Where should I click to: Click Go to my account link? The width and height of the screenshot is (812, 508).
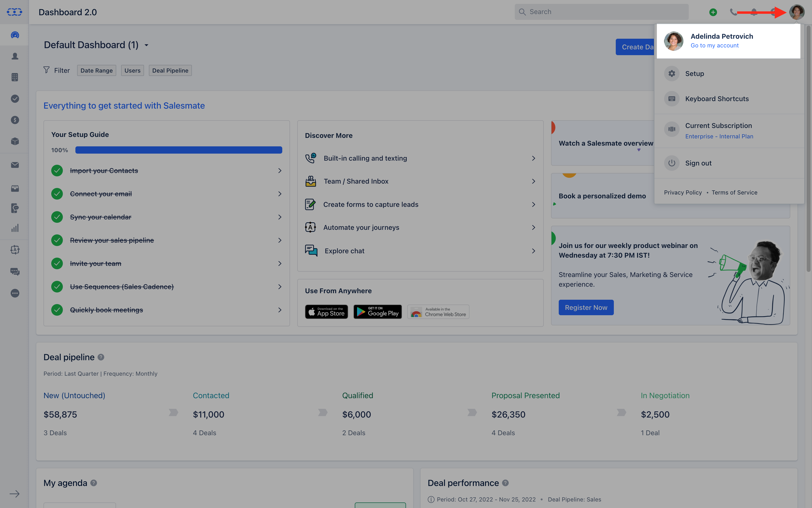pyautogui.click(x=714, y=45)
